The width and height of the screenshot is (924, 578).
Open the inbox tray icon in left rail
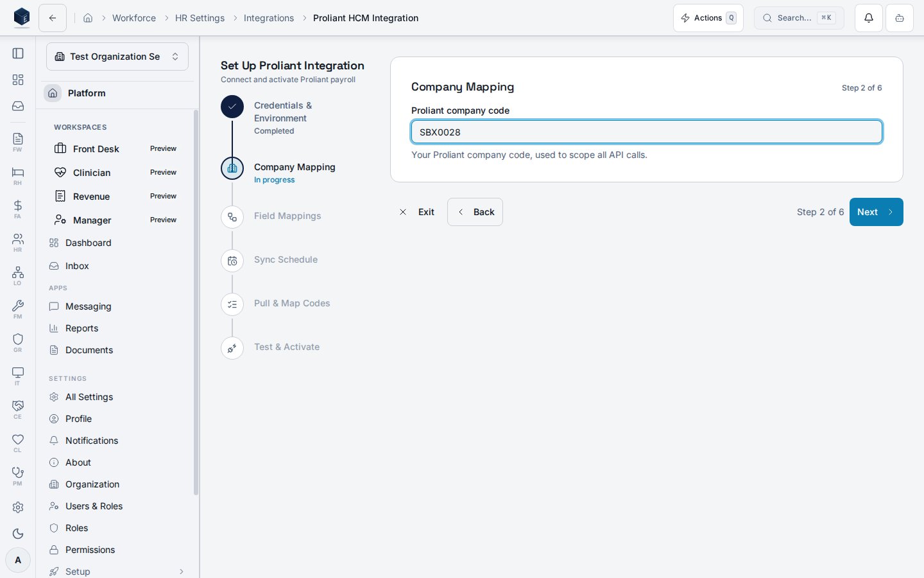tap(18, 106)
